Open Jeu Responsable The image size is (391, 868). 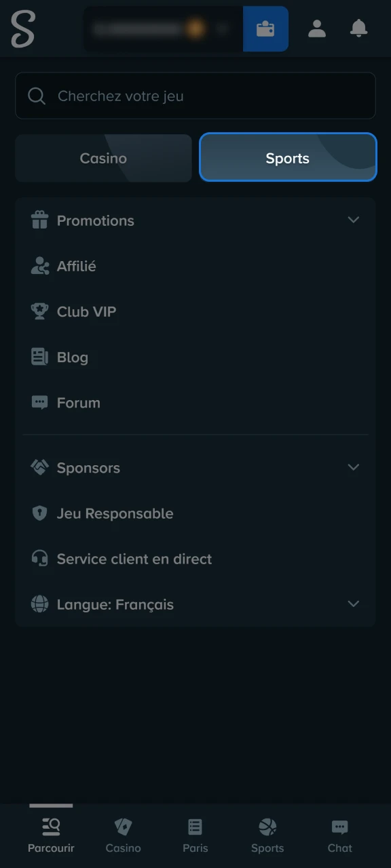pyautogui.click(x=115, y=513)
